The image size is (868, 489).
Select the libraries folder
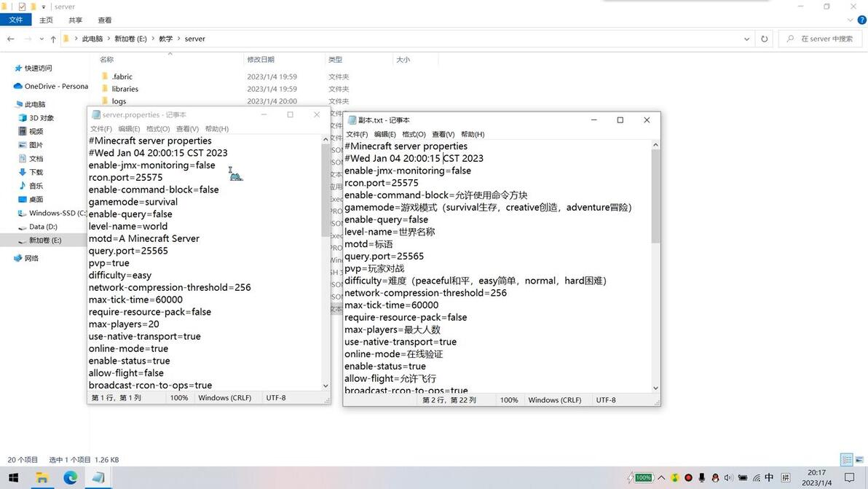coord(125,89)
